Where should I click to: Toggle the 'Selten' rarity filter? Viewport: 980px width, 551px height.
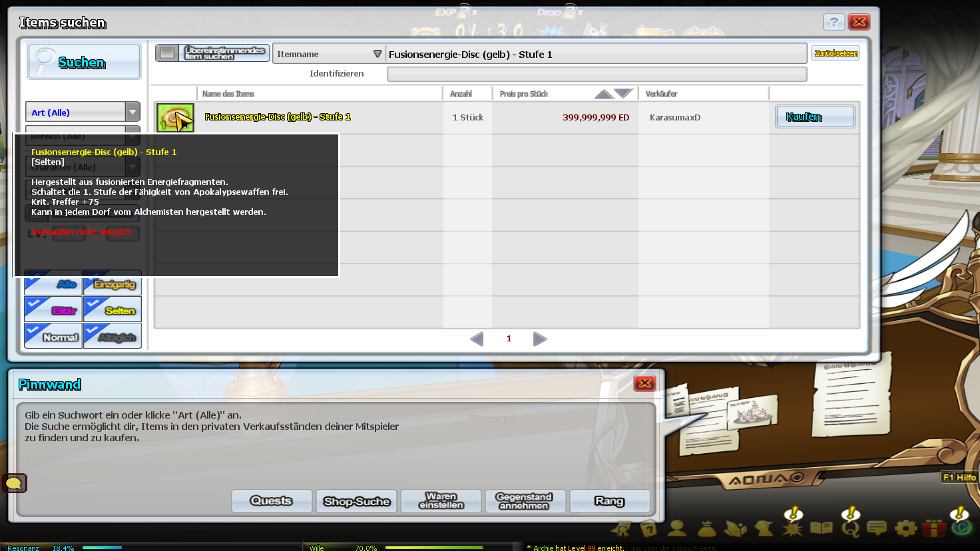(113, 309)
